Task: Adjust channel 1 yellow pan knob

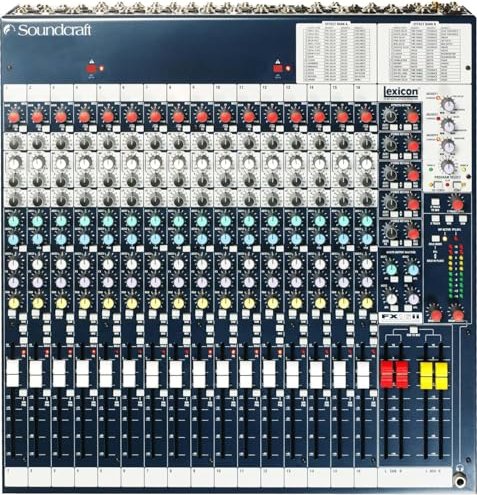Action: point(14,303)
